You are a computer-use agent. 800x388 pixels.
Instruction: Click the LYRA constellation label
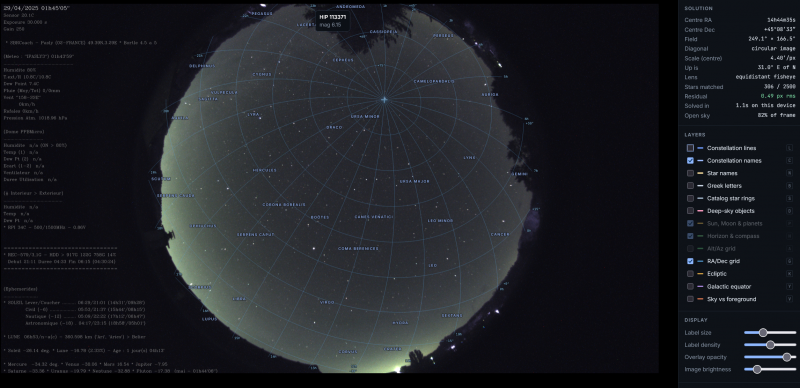254,114
